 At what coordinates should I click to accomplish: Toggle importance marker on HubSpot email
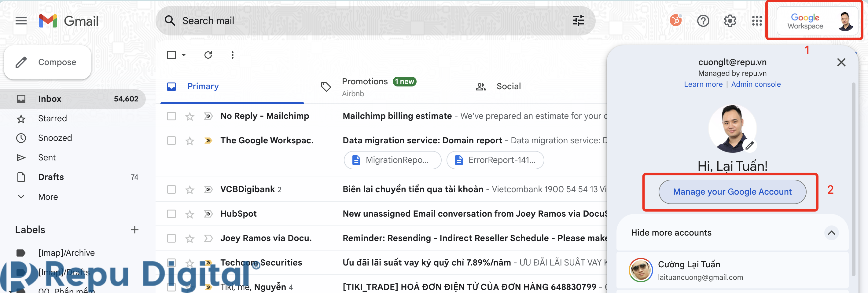point(208,214)
